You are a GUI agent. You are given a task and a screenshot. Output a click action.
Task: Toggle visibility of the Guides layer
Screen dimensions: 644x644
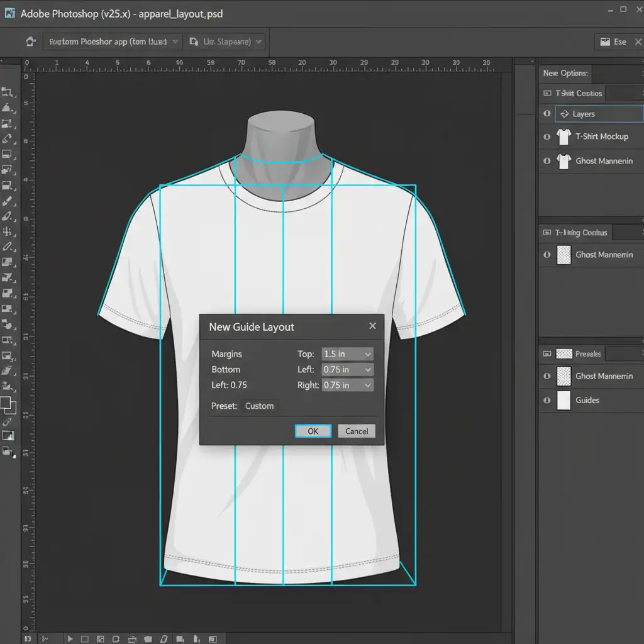coord(547,400)
